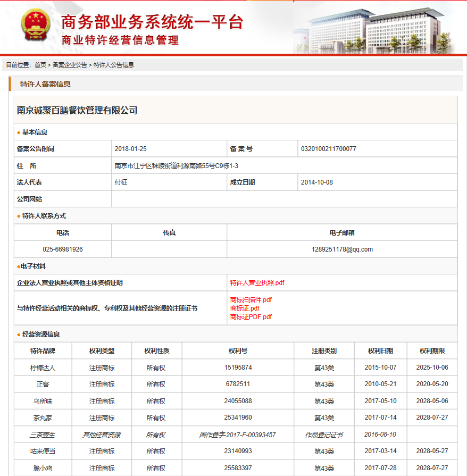
Task: Click expiry date 2020-05-20
Action: point(432,384)
